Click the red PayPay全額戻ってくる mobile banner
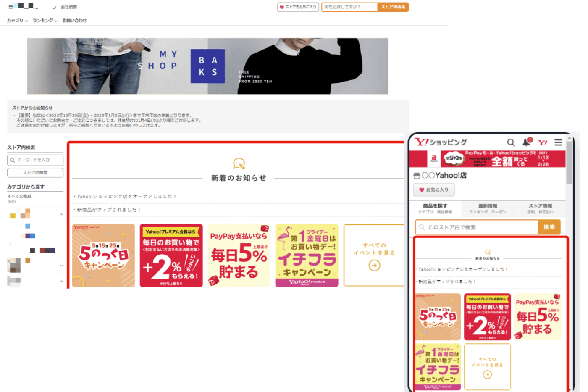Image resolution: width=588 pixels, height=392 pixels. (x=487, y=159)
